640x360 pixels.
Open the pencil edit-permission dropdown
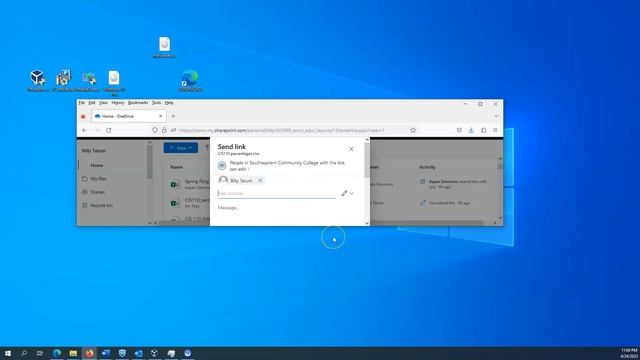coord(347,193)
